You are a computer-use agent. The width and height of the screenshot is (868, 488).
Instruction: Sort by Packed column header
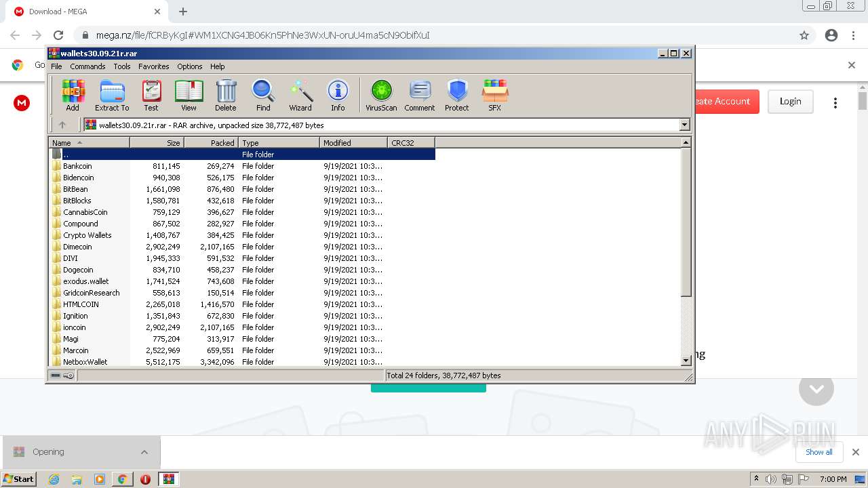point(211,142)
